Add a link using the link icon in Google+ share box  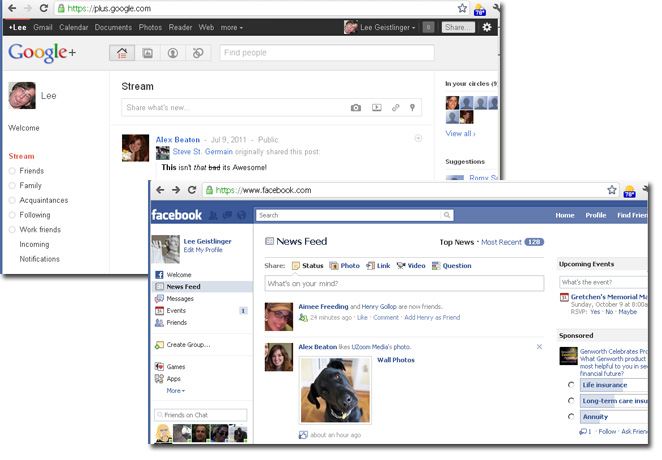pyautogui.click(x=396, y=108)
